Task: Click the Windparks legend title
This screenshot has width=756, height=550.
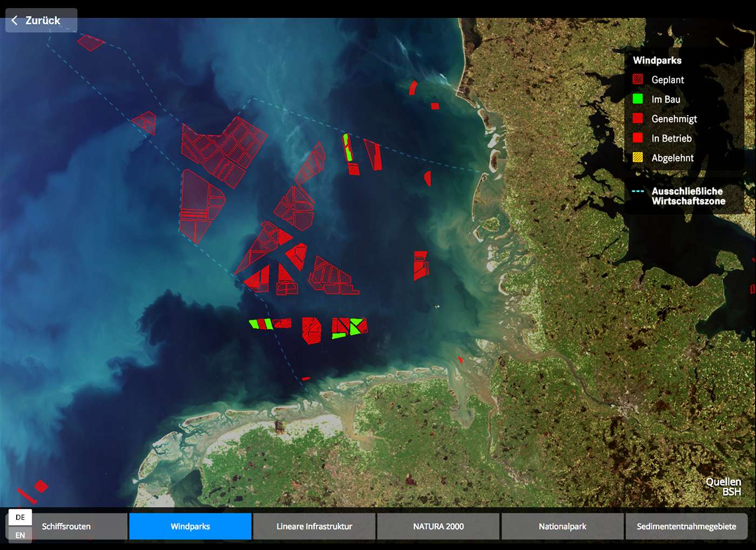Action: (x=657, y=60)
